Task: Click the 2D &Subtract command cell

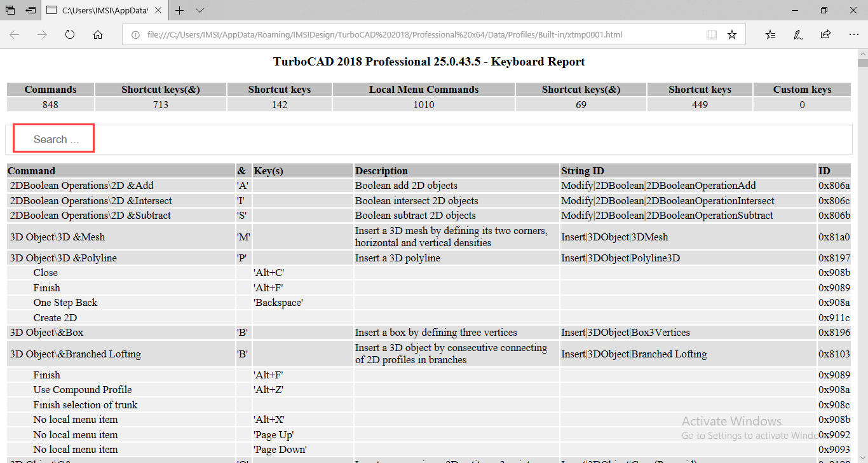Action: (x=121, y=216)
